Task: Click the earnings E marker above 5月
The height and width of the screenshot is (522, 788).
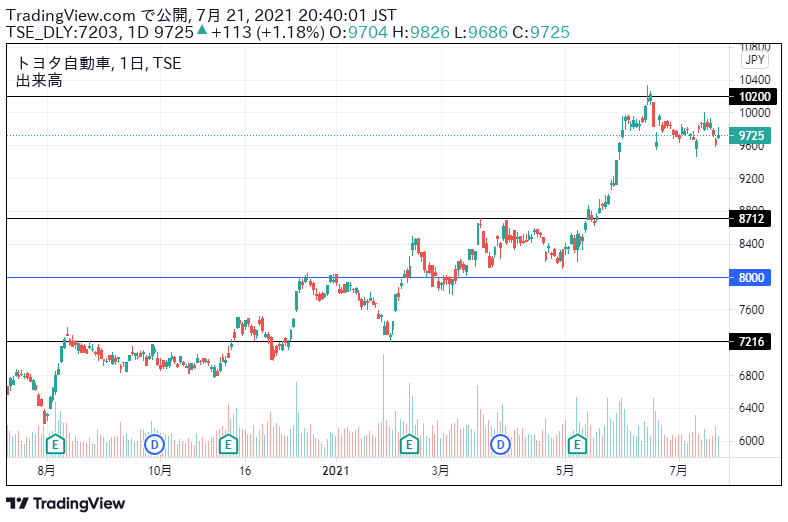Action: click(577, 444)
